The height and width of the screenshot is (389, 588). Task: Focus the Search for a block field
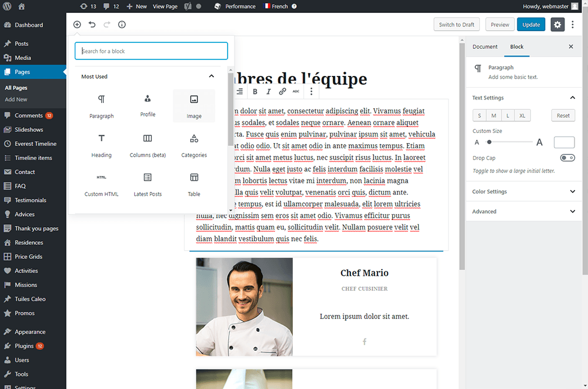tap(151, 51)
